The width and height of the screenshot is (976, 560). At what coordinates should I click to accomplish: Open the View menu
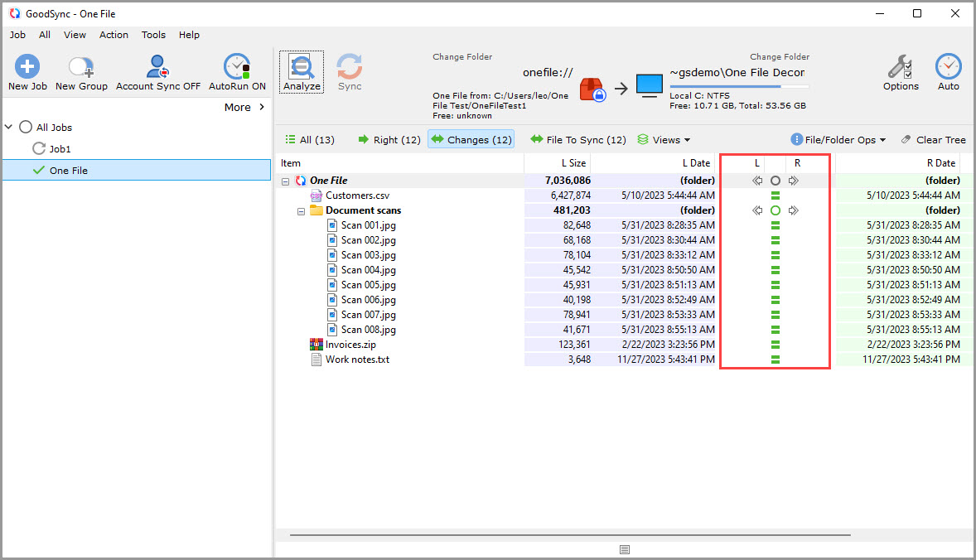click(75, 35)
